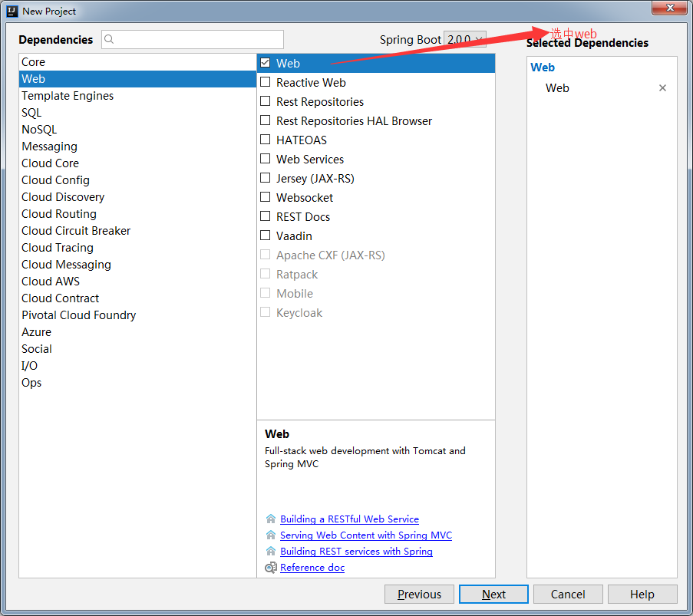Enable the Websocket checkbox

(x=266, y=197)
